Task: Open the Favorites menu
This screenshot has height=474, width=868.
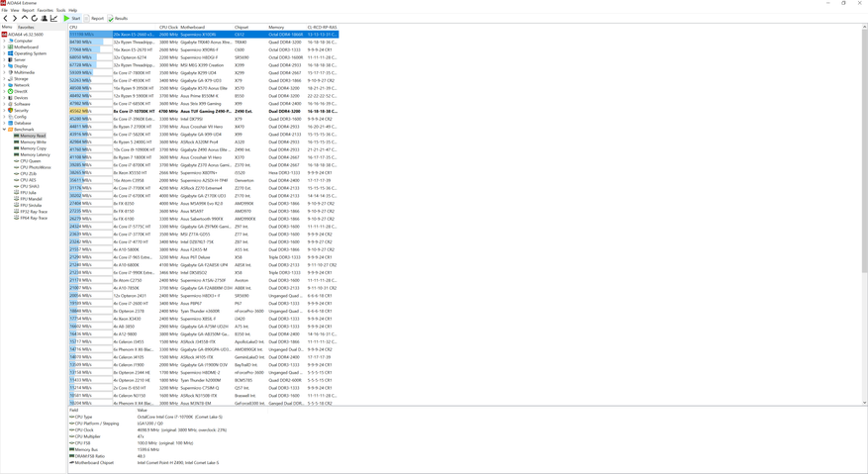Action: [x=46, y=10]
